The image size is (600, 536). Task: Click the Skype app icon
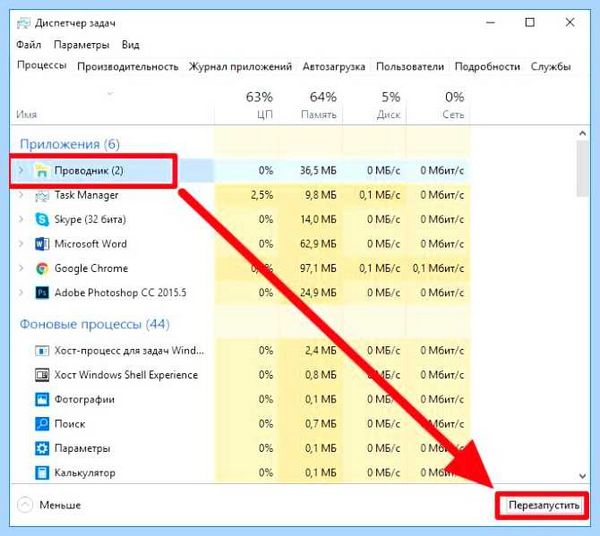tap(42, 220)
